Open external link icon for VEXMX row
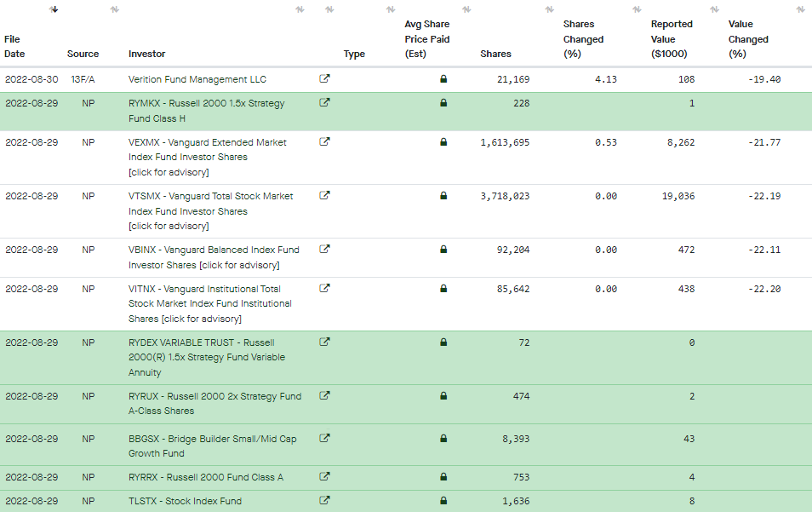The width and height of the screenshot is (812, 512). coord(324,141)
